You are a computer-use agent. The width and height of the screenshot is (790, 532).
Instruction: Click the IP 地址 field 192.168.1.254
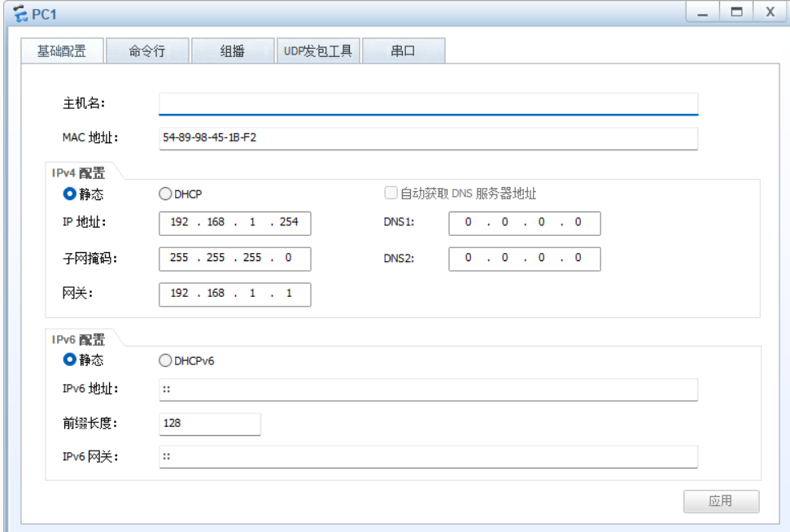(235, 223)
